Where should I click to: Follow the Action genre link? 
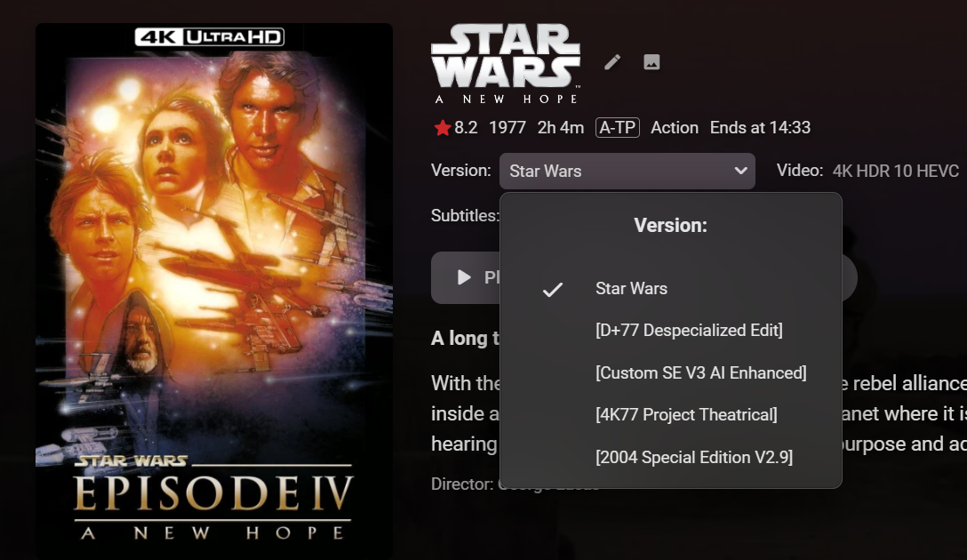[675, 128]
